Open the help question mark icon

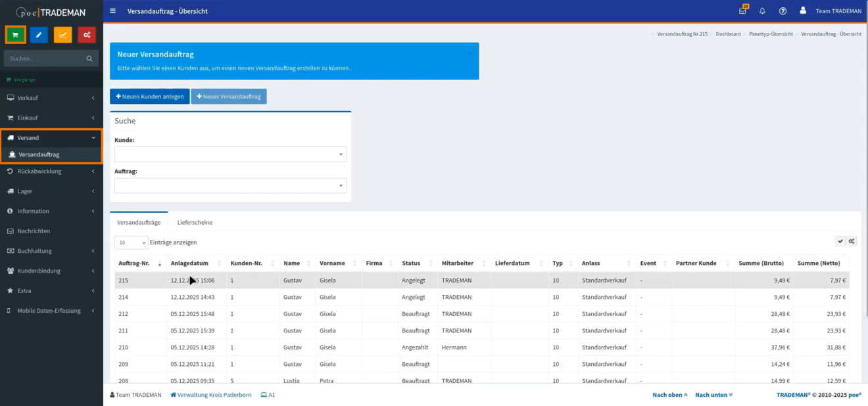point(783,11)
